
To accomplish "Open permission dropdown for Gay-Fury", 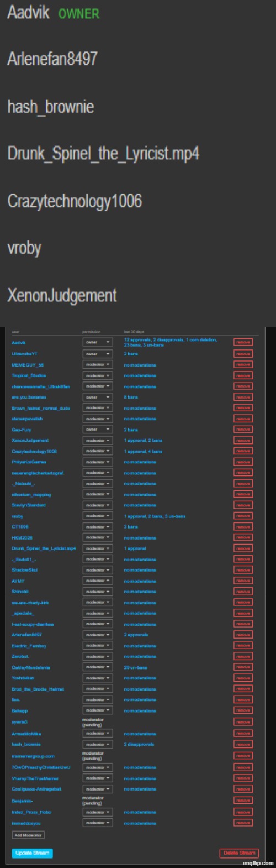I will [x=98, y=430].
